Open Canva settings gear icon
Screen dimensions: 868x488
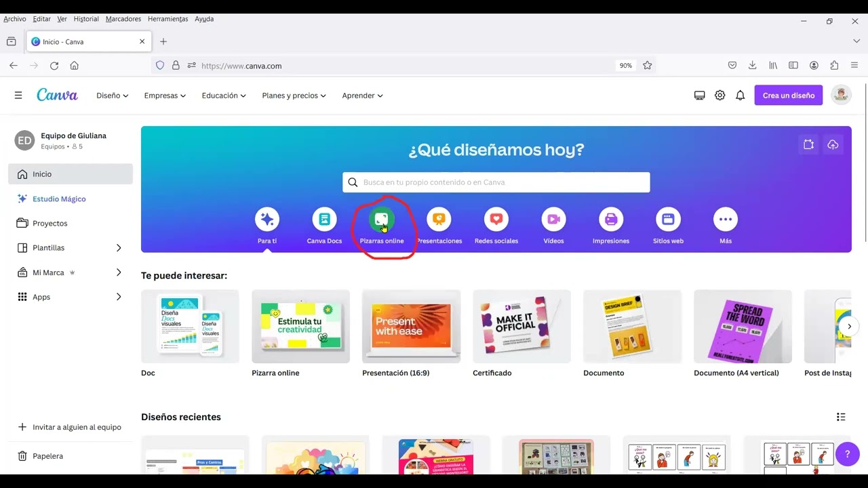720,96
